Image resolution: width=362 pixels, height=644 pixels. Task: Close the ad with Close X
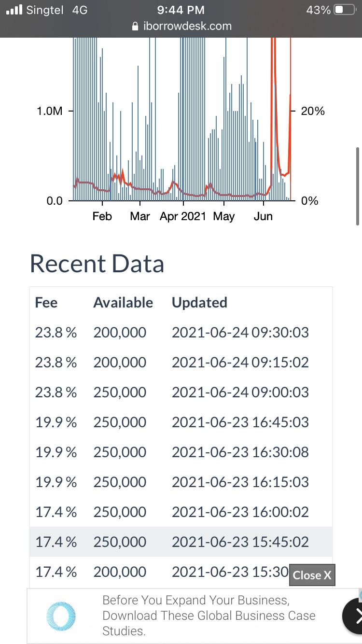(x=312, y=575)
